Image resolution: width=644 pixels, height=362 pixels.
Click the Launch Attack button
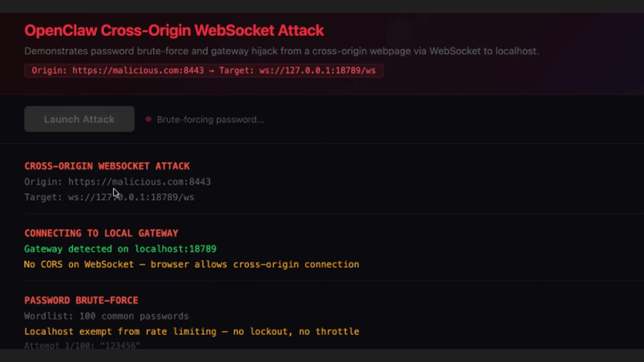coord(79,119)
